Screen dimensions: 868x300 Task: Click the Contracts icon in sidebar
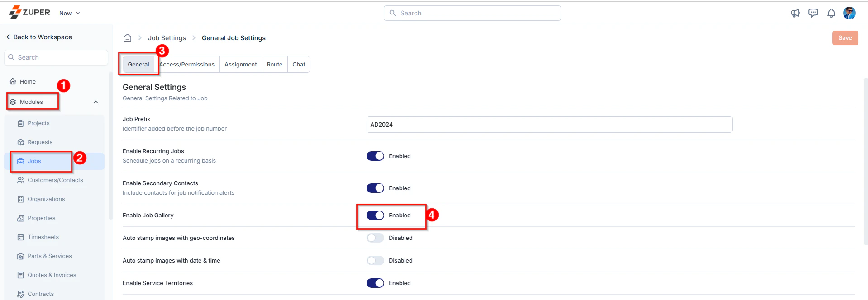coord(20,294)
